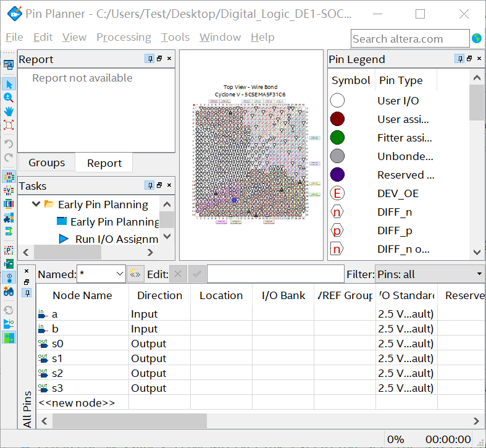The height and width of the screenshot is (448, 486).
Task: Float the Report panel
Action: pyautogui.click(x=159, y=58)
